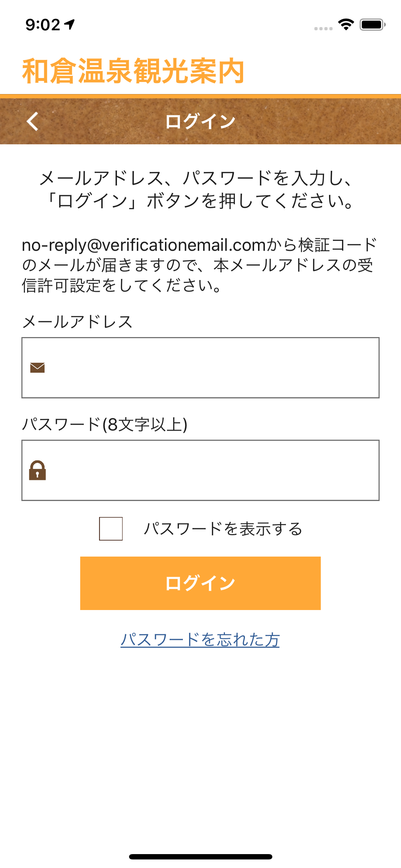Tap the no-reply@verificationemail.com notice text
The image size is (401, 868).
coord(199,265)
